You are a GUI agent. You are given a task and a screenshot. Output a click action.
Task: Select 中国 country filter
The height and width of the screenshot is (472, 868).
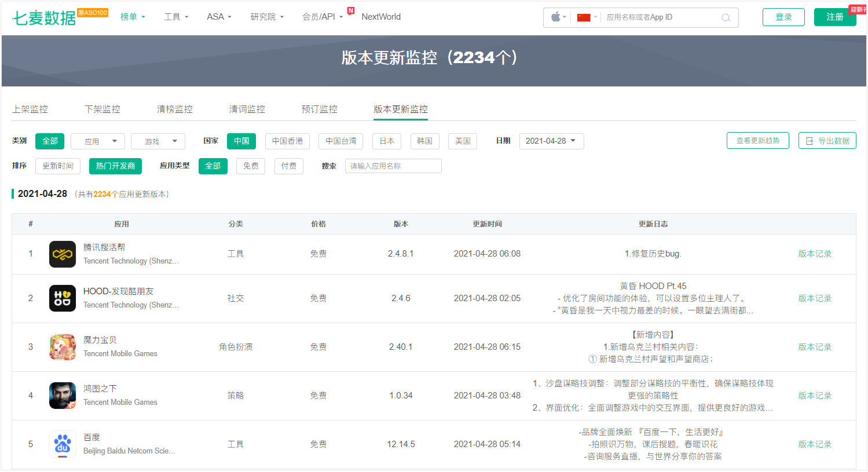[x=241, y=141]
